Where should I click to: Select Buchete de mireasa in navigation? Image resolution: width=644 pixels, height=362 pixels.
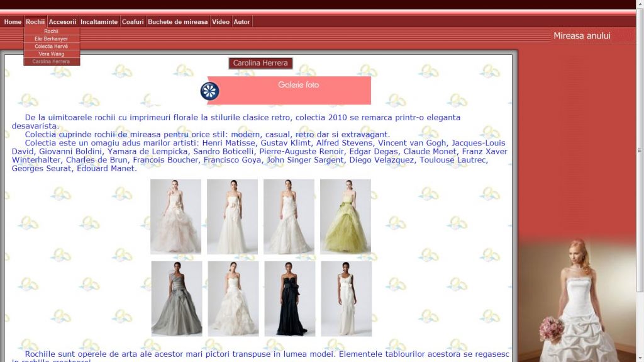[177, 22]
